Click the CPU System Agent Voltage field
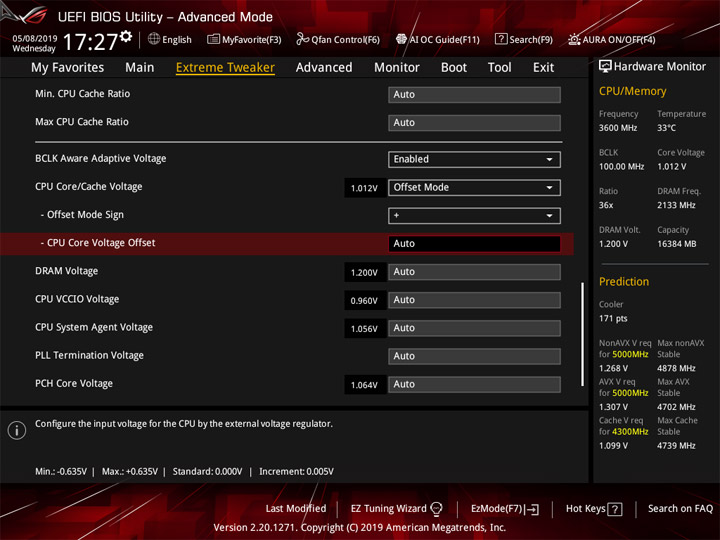The width and height of the screenshot is (720, 540). 474,328
